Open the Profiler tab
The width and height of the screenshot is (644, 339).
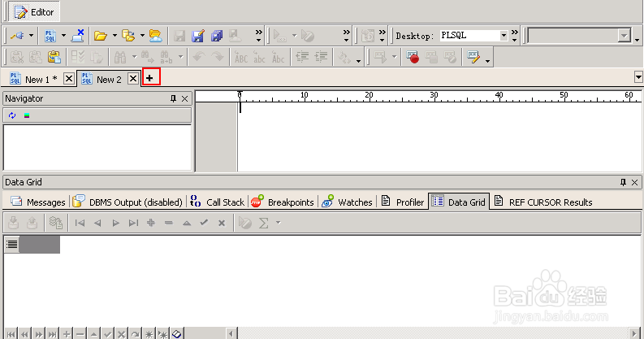[x=402, y=202]
